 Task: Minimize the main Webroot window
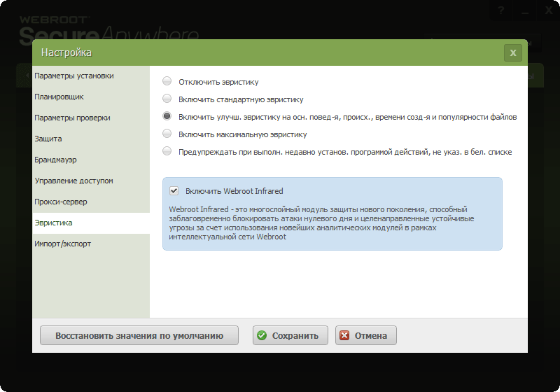pyautogui.click(x=524, y=10)
